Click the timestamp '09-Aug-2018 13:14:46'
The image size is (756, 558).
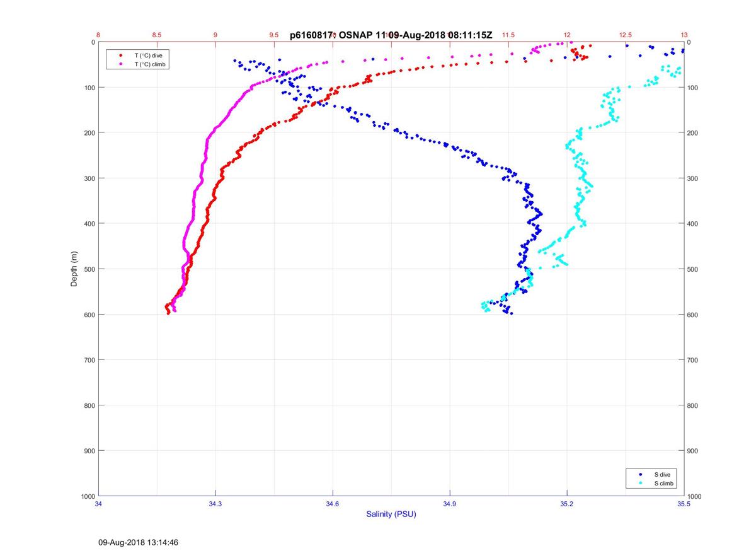[x=139, y=542]
